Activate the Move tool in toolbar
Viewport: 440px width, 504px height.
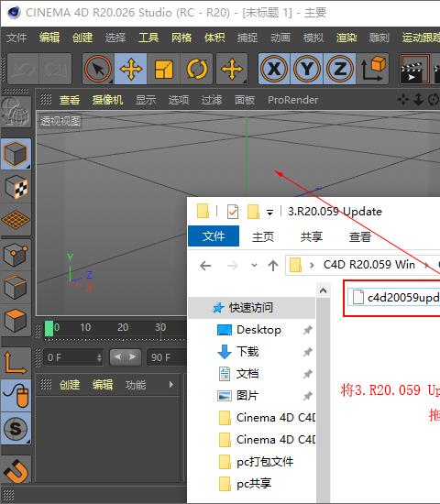[131, 69]
